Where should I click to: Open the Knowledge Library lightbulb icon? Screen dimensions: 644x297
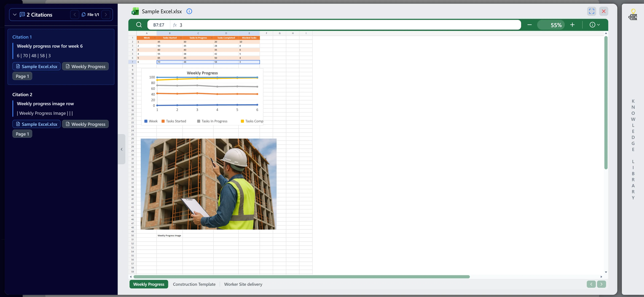pyautogui.click(x=633, y=14)
